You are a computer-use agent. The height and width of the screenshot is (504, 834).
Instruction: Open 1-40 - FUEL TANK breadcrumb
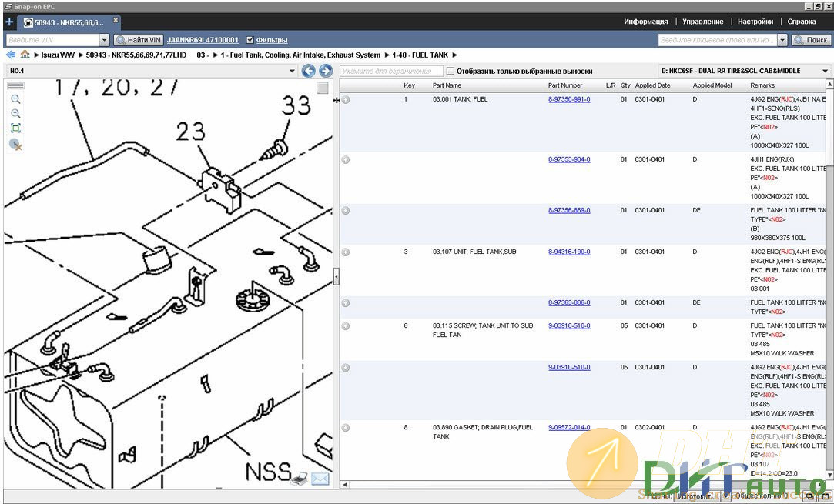tap(420, 55)
